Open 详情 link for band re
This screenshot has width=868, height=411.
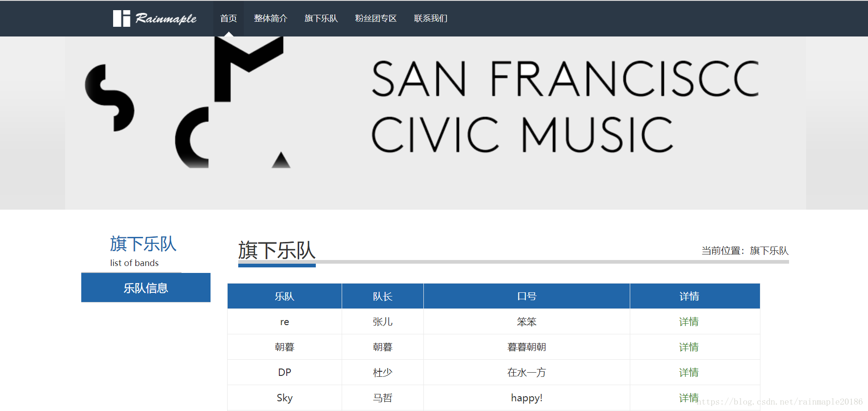(x=689, y=321)
